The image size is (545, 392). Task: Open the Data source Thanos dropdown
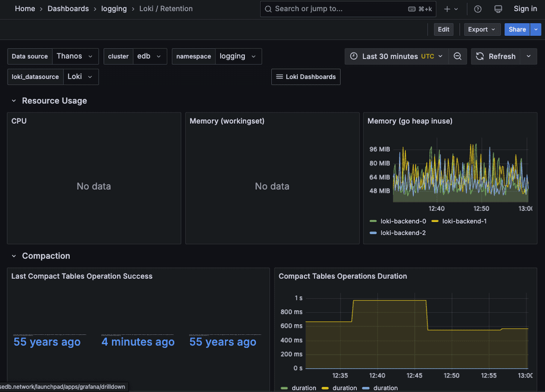click(75, 56)
